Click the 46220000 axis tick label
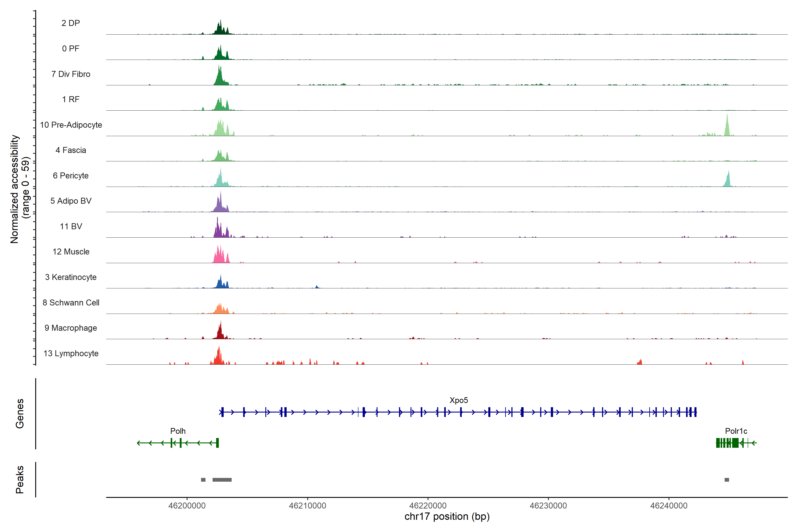 [428, 506]
